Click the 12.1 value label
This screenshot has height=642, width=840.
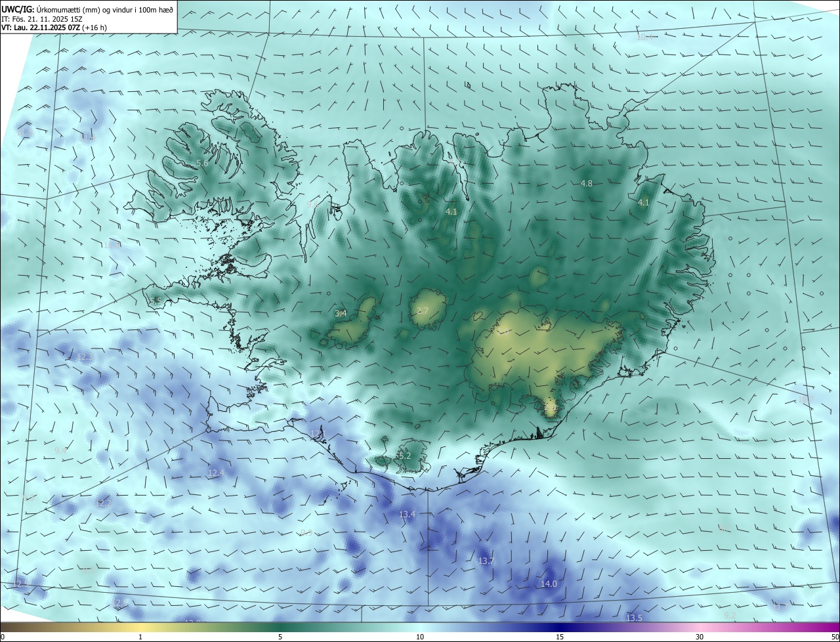point(318,433)
